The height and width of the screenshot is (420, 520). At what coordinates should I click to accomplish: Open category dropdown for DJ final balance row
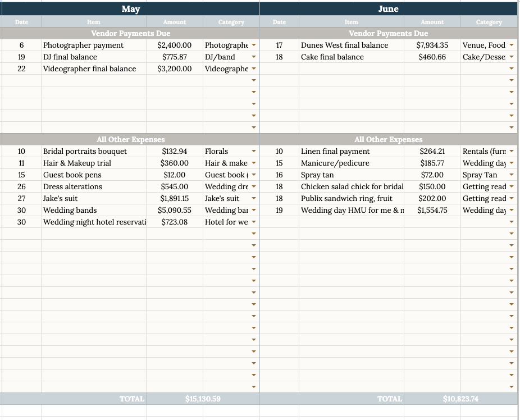[254, 57]
